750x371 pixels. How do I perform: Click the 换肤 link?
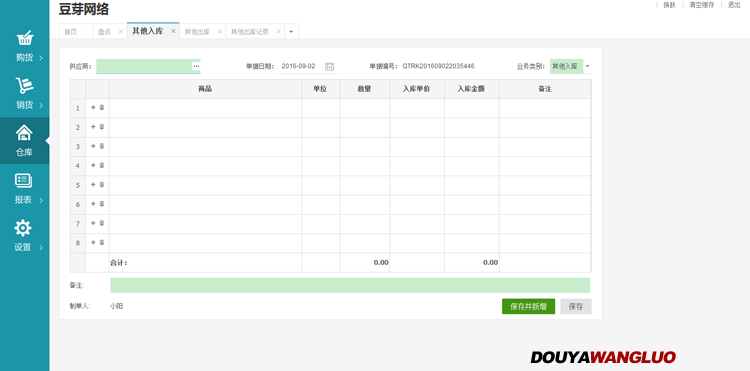click(x=669, y=5)
